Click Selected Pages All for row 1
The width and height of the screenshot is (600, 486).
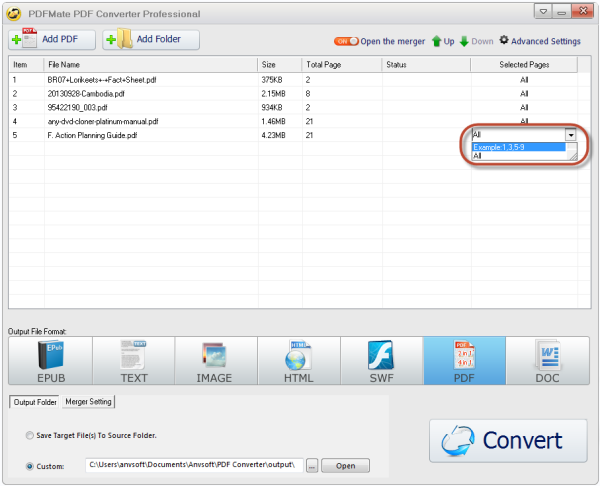(x=524, y=80)
